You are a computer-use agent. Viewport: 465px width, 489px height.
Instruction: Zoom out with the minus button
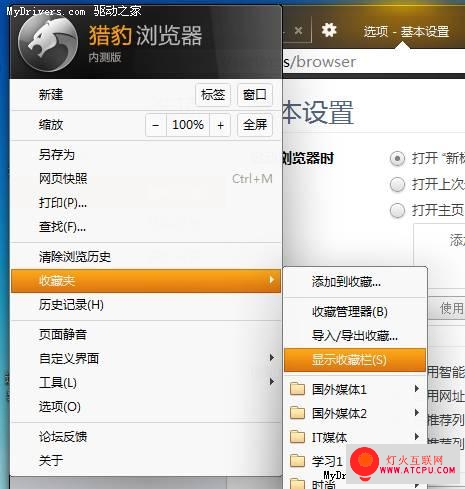(156, 125)
